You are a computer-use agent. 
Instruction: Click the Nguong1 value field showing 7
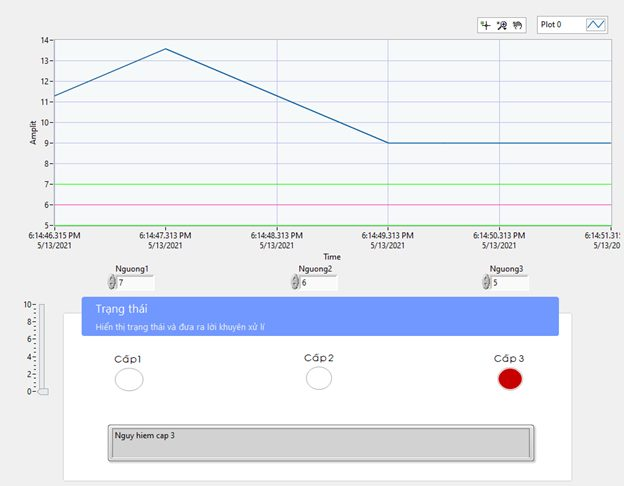click(135, 283)
